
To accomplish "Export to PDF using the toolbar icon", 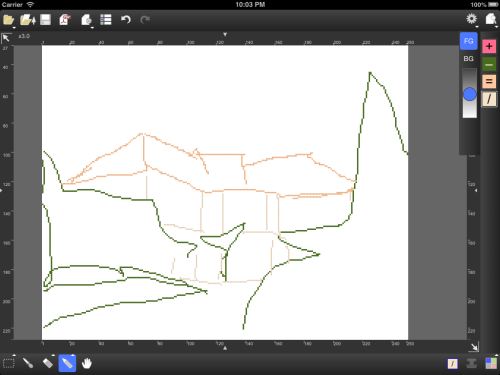I will pyautogui.click(x=65, y=20).
